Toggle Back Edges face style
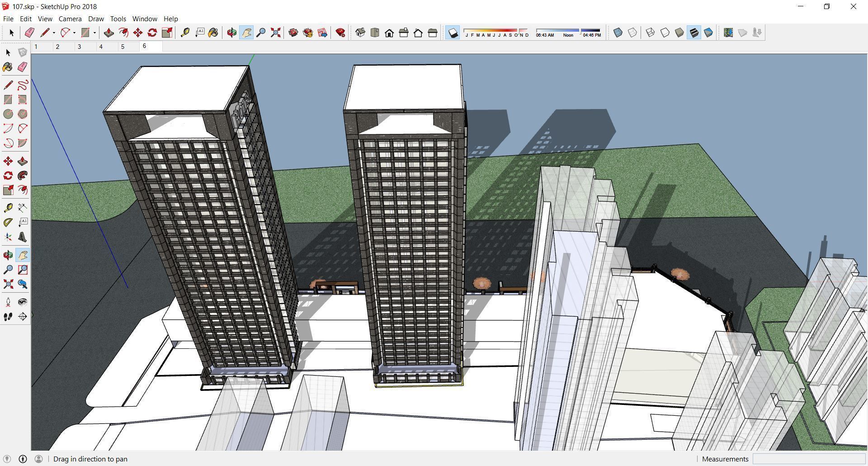Image resolution: width=868 pixels, height=466 pixels. point(632,33)
